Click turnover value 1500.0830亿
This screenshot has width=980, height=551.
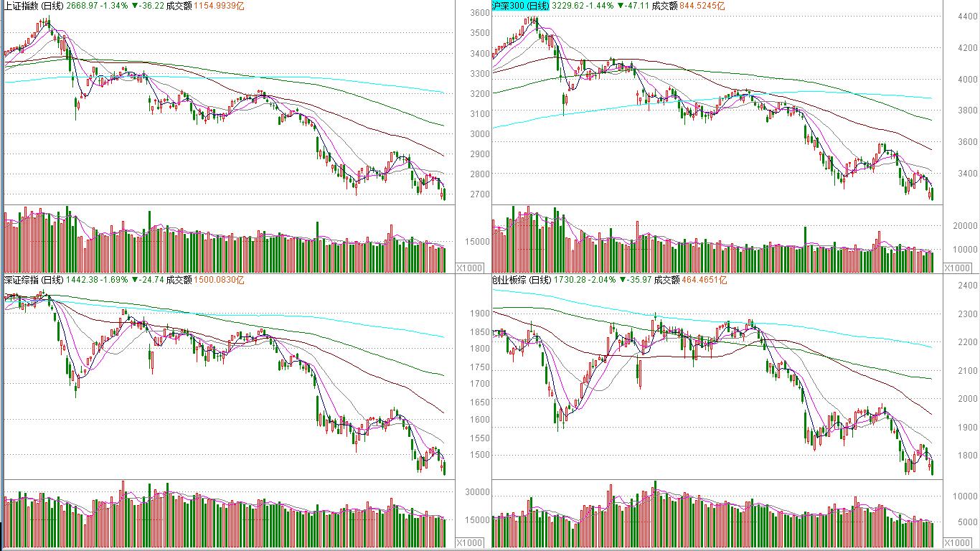tap(219, 280)
